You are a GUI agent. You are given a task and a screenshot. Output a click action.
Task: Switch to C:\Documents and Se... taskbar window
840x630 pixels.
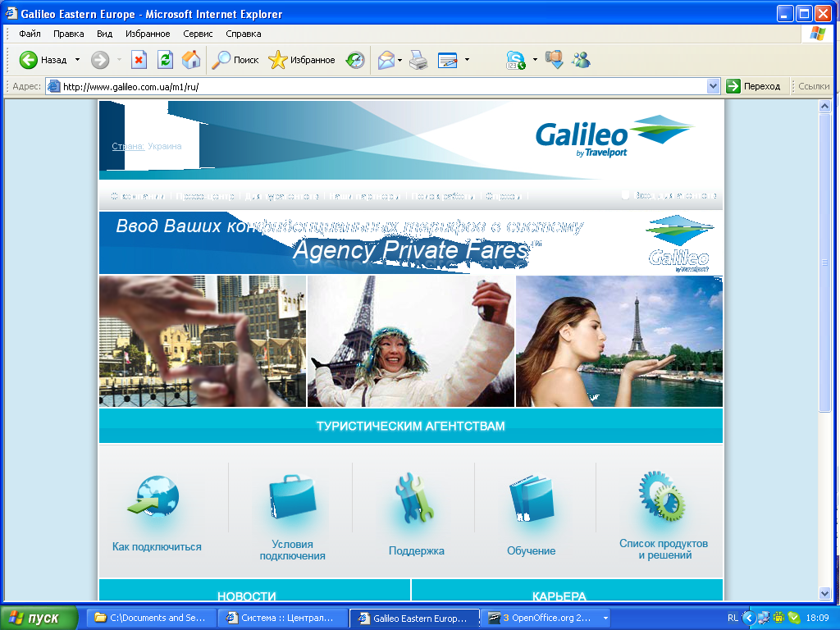pyautogui.click(x=153, y=618)
